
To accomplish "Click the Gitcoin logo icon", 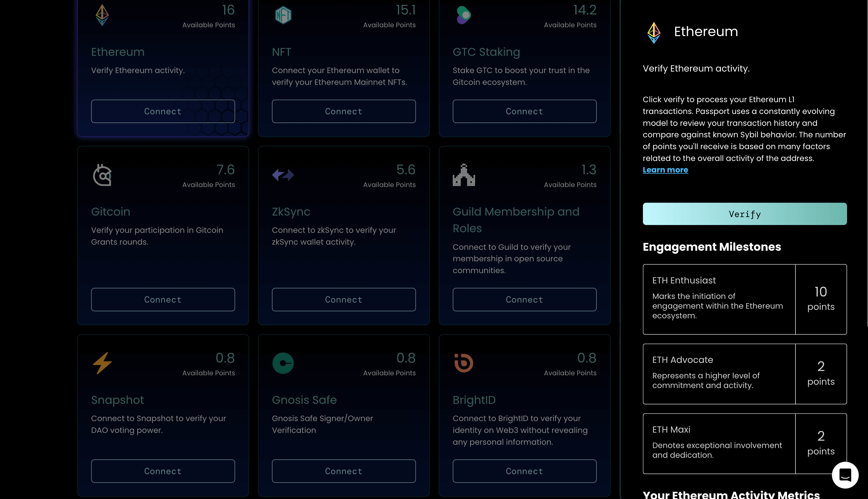I will tap(102, 175).
